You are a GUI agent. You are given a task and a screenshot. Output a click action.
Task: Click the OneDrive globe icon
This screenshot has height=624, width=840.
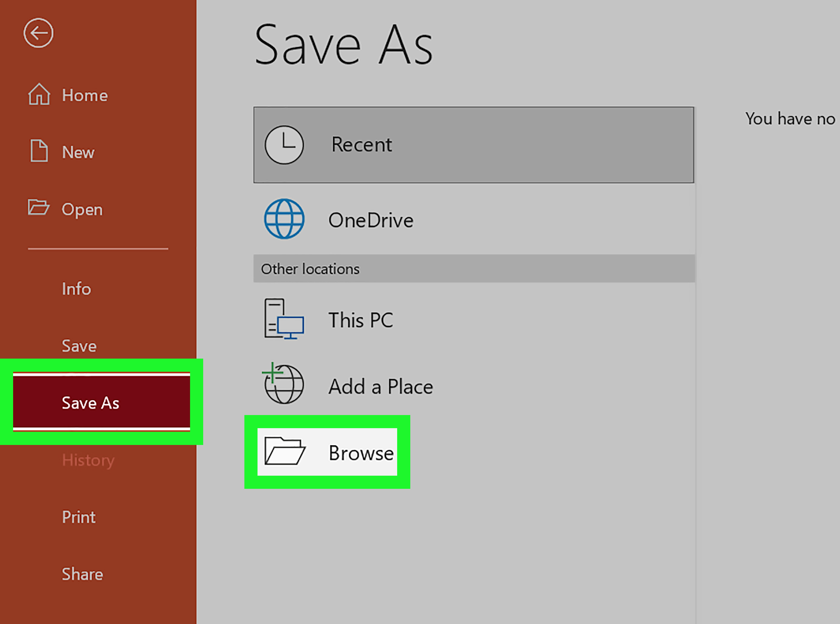click(284, 219)
